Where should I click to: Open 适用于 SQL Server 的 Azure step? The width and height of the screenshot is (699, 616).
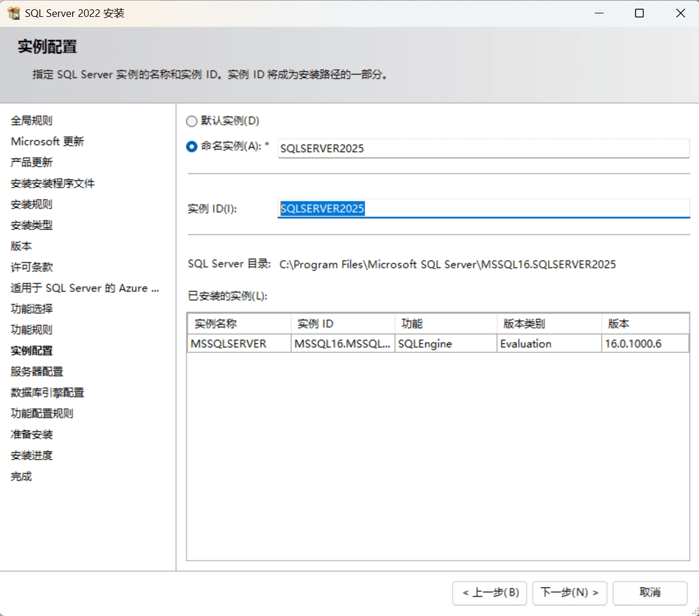pos(85,288)
